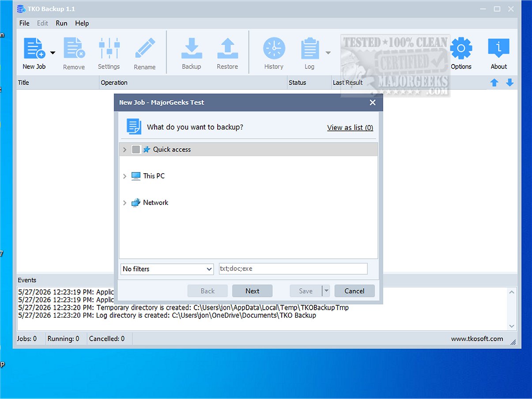Click Running: 0 in status bar
Viewport: 532px width, 399px height.
click(x=63, y=338)
